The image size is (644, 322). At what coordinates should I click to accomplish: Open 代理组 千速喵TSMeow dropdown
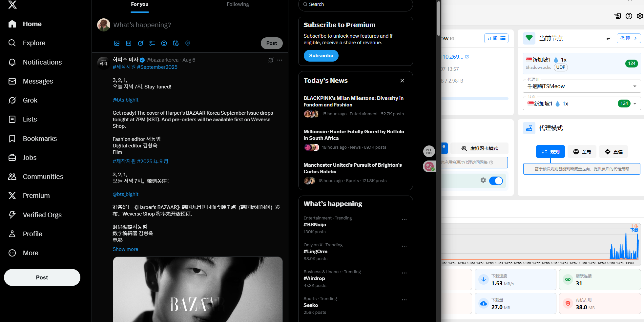(x=582, y=86)
